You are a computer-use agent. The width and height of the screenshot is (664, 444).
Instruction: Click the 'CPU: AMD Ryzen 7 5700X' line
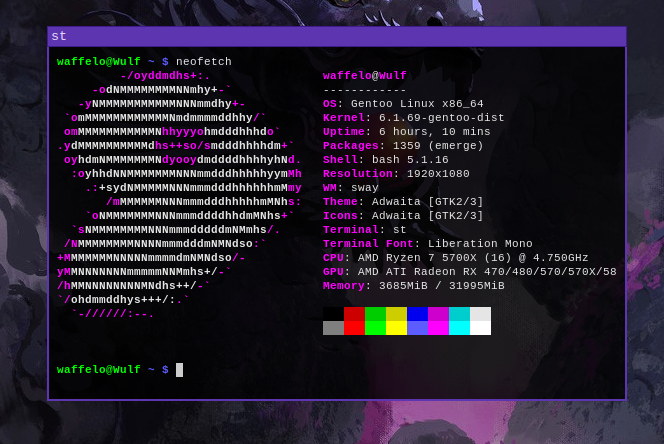tap(456, 258)
